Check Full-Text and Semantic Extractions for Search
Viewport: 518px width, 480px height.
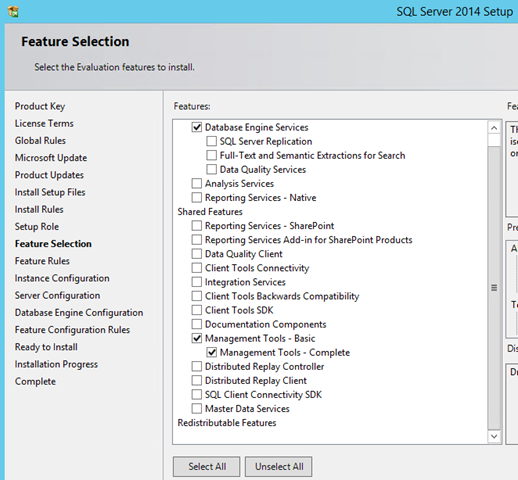click(211, 155)
